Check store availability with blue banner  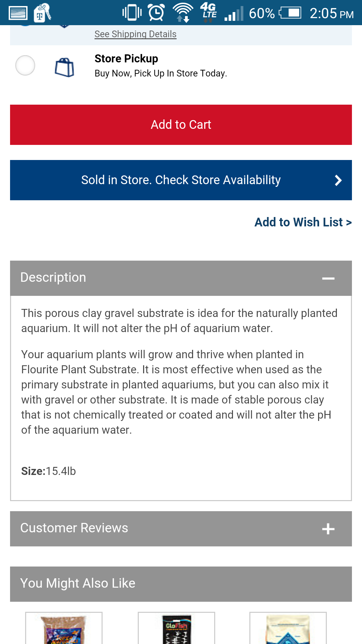(x=181, y=180)
